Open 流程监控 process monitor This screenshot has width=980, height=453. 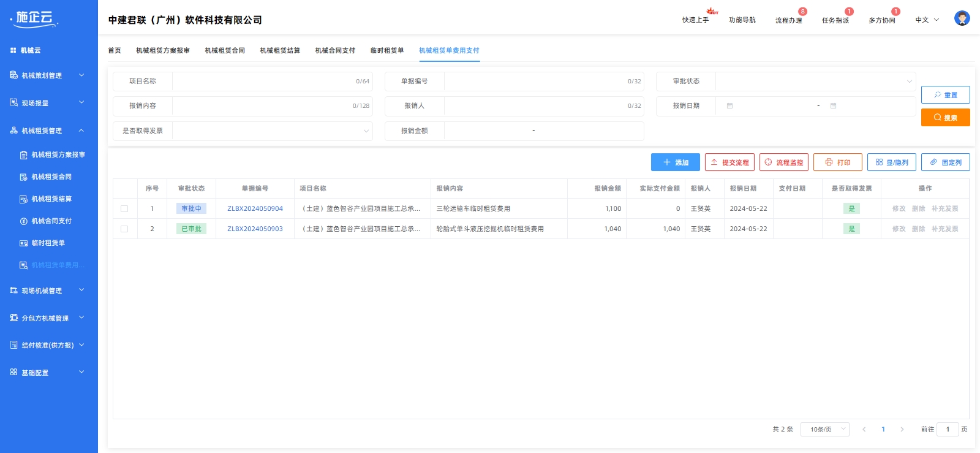[783, 162]
